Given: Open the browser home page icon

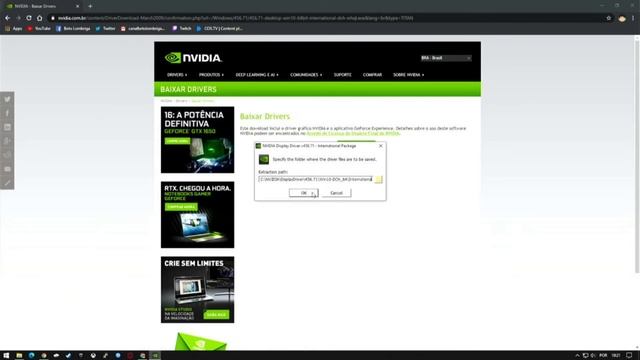Looking at the screenshot, I should click(x=40, y=18).
